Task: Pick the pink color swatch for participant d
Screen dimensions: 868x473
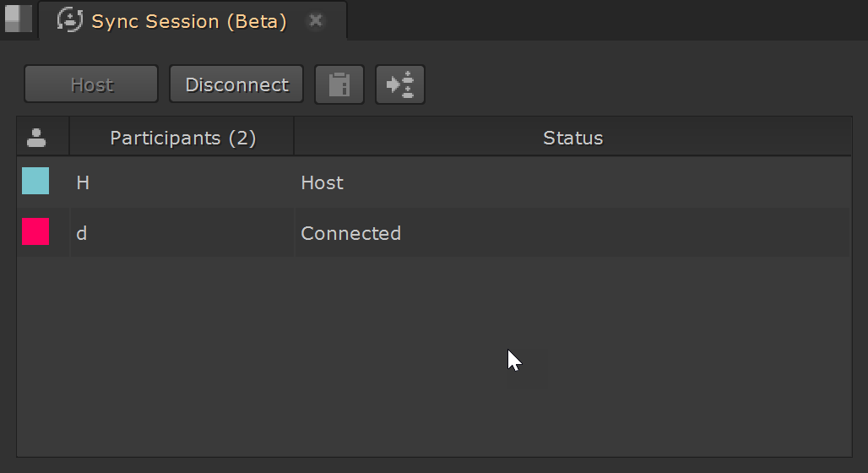Action: (x=35, y=231)
